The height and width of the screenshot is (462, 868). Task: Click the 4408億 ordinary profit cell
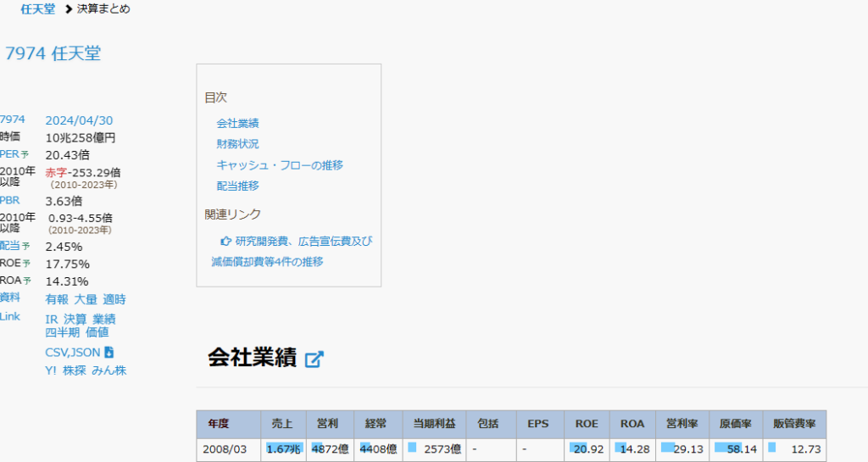(x=379, y=450)
